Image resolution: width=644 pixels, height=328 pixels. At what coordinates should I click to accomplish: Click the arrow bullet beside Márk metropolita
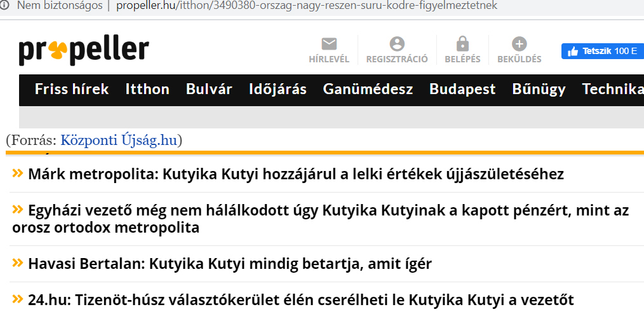[x=18, y=173]
